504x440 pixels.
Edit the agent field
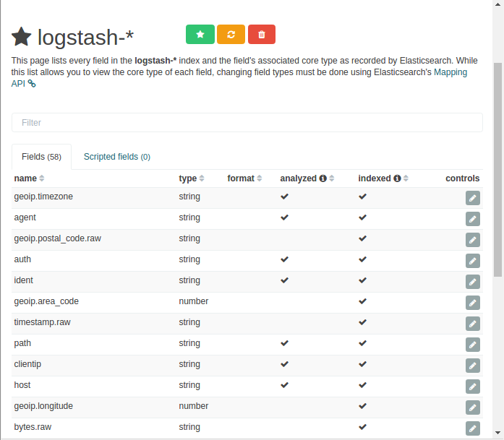tap(472, 219)
